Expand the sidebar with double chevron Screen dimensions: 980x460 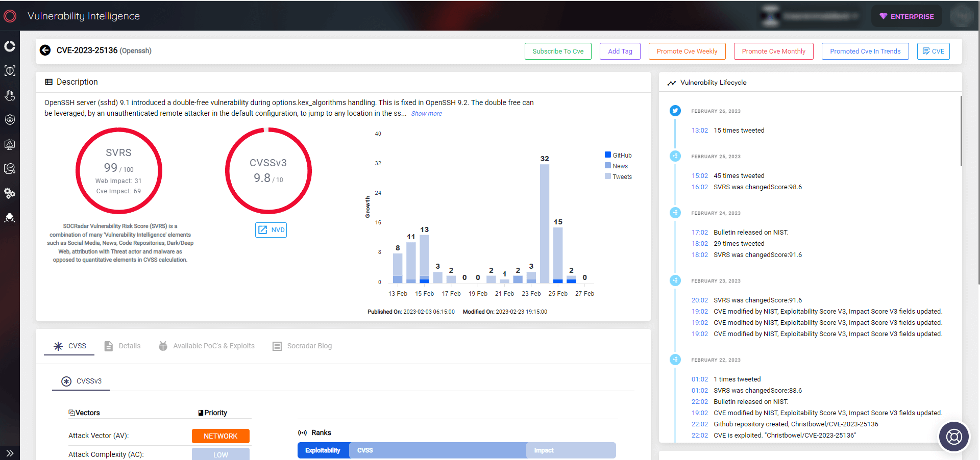pos(10,453)
